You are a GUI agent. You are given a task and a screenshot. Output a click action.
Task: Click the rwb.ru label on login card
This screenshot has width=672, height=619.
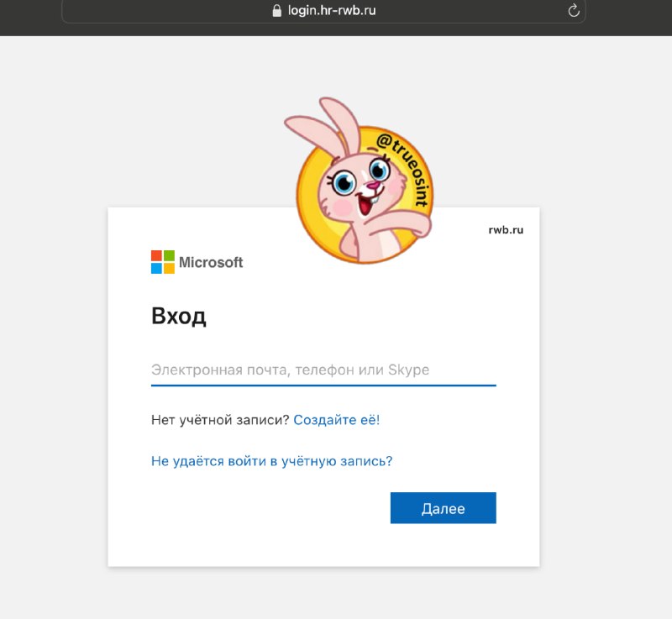506,230
